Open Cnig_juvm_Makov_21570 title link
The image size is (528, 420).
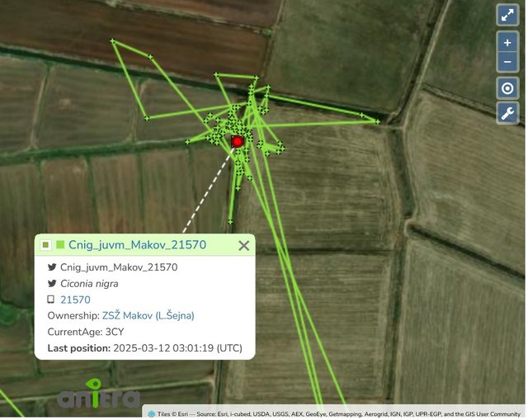point(137,245)
